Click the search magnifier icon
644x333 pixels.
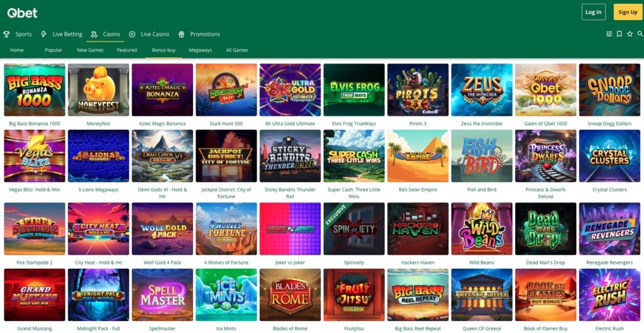point(640,34)
